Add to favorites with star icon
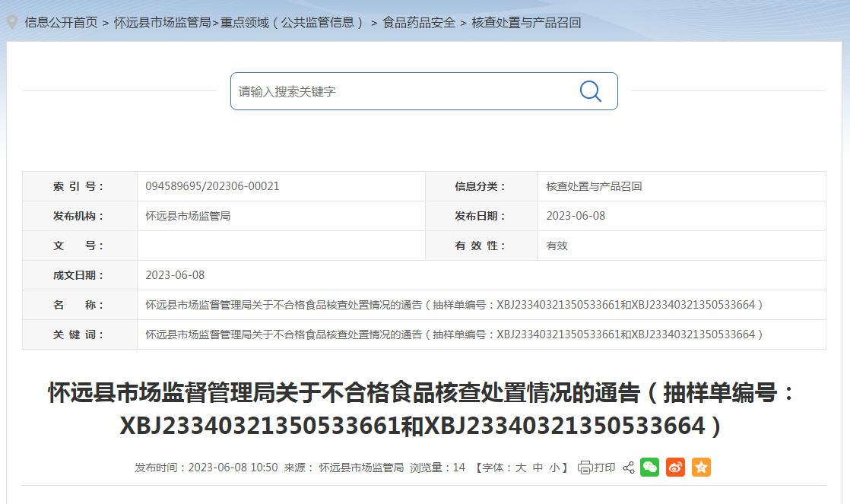 click(x=701, y=468)
